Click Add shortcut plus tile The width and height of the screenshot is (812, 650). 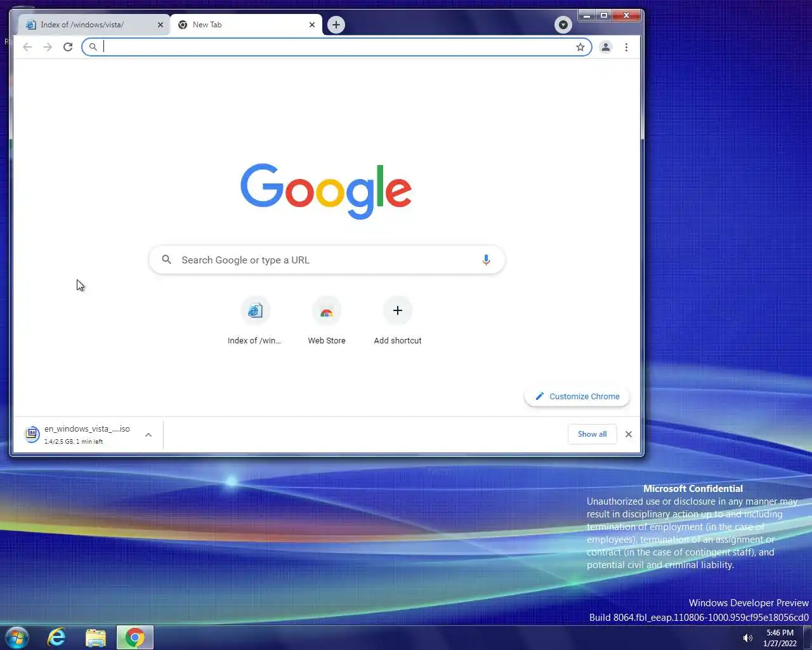398,321
